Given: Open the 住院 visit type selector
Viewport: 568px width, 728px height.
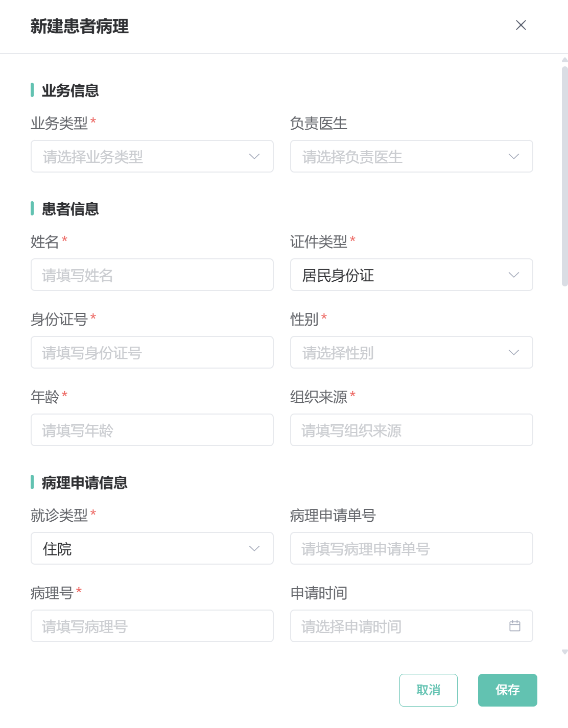Looking at the screenshot, I should [152, 548].
